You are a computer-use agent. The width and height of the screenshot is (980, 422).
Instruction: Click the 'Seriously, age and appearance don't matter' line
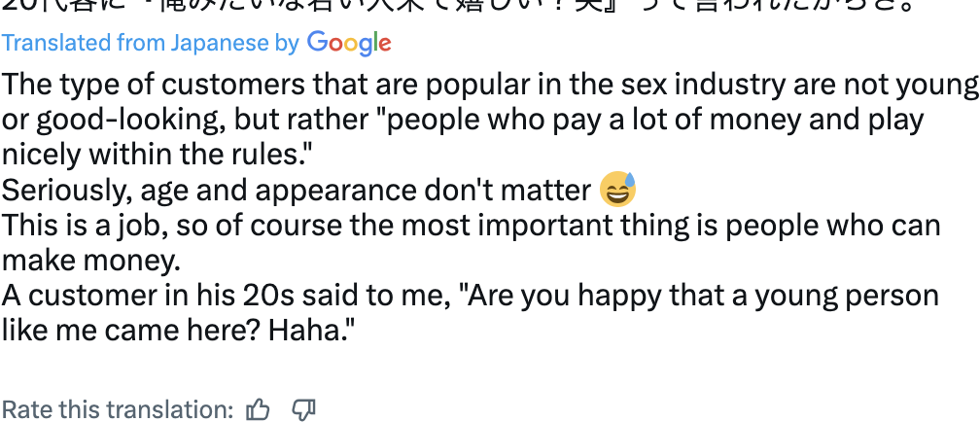tap(297, 190)
